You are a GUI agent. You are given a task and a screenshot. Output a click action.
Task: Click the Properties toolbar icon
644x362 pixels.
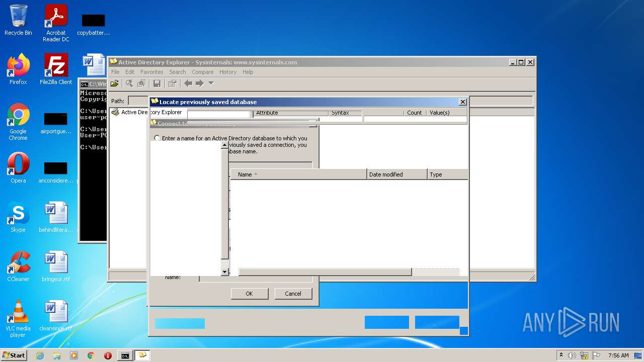tap(173, 83)
